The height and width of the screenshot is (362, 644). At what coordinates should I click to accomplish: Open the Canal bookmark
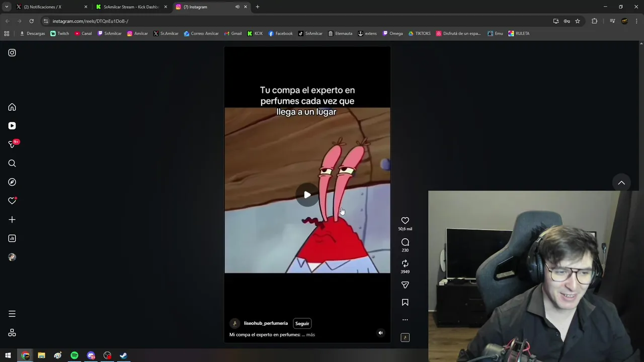[x=83, y=34]
